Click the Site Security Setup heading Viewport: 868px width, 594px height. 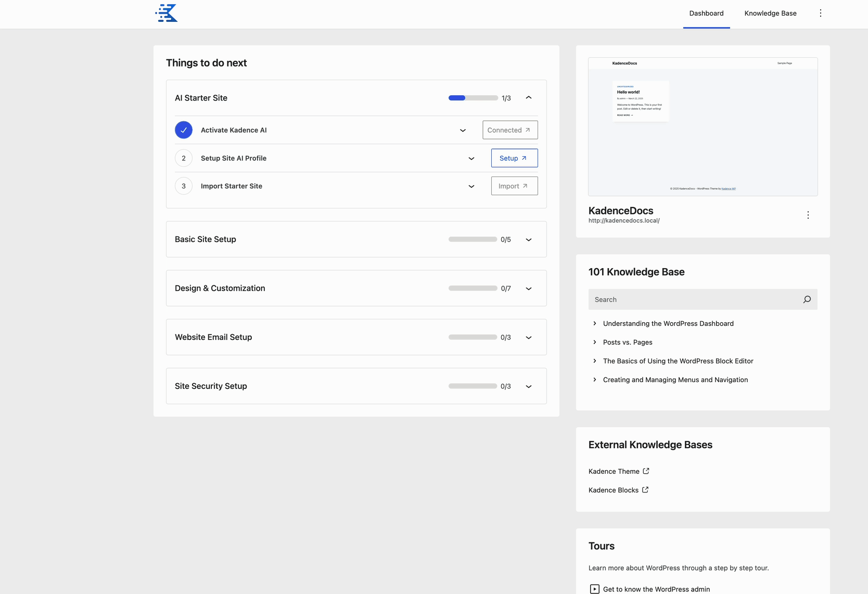(x=211, y=386)
